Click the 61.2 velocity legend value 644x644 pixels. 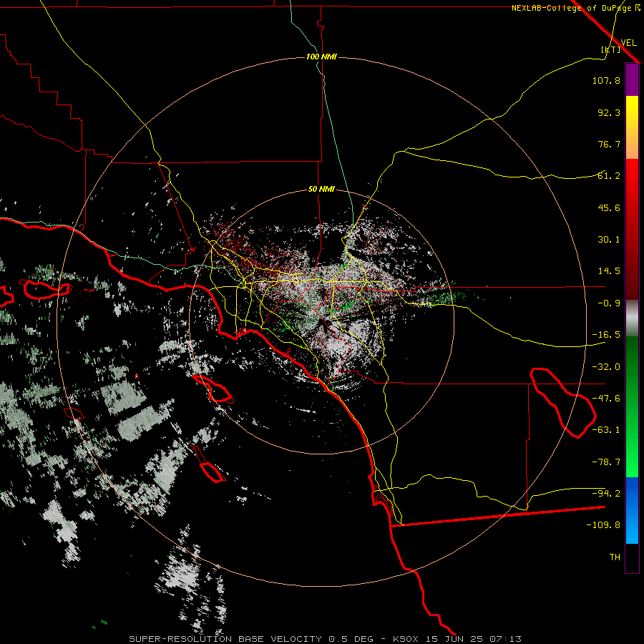point(609,176)
